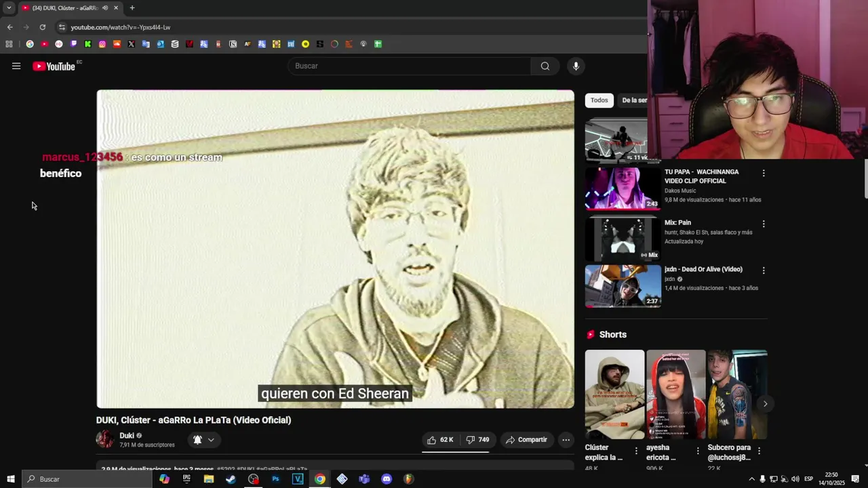868x488 pixels.
Task: Like the video with 62 K
Action: point(440,440)
